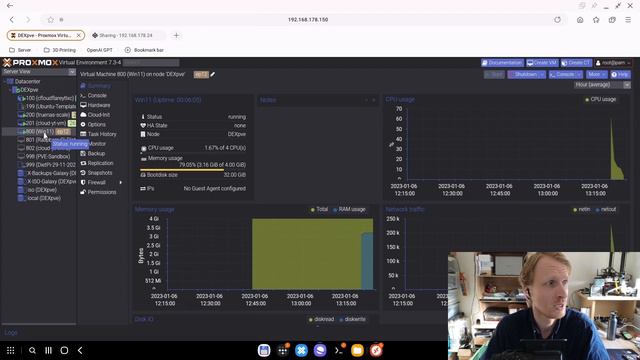
Task: Click the pencil icon to edit VM tags
Action: [x=213, y=74]
